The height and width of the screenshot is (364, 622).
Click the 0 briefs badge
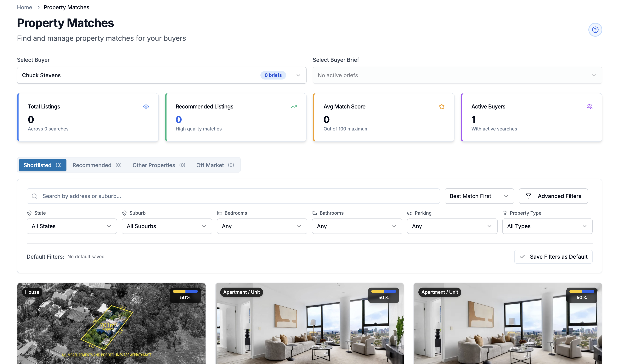click(273, 75)
